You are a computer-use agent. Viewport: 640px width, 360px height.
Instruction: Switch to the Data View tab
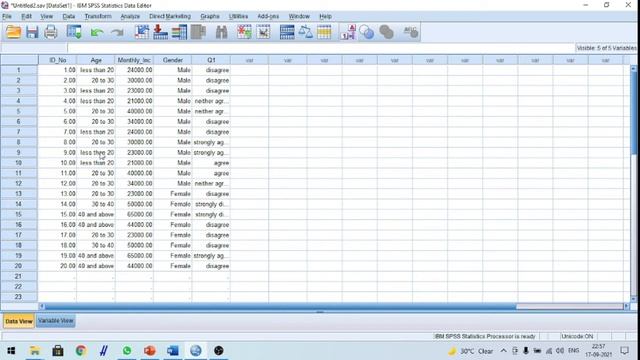coord(19,321)
